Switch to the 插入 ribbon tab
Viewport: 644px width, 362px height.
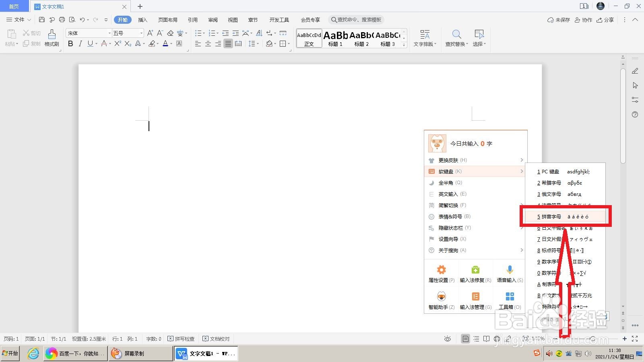point(143,20)
